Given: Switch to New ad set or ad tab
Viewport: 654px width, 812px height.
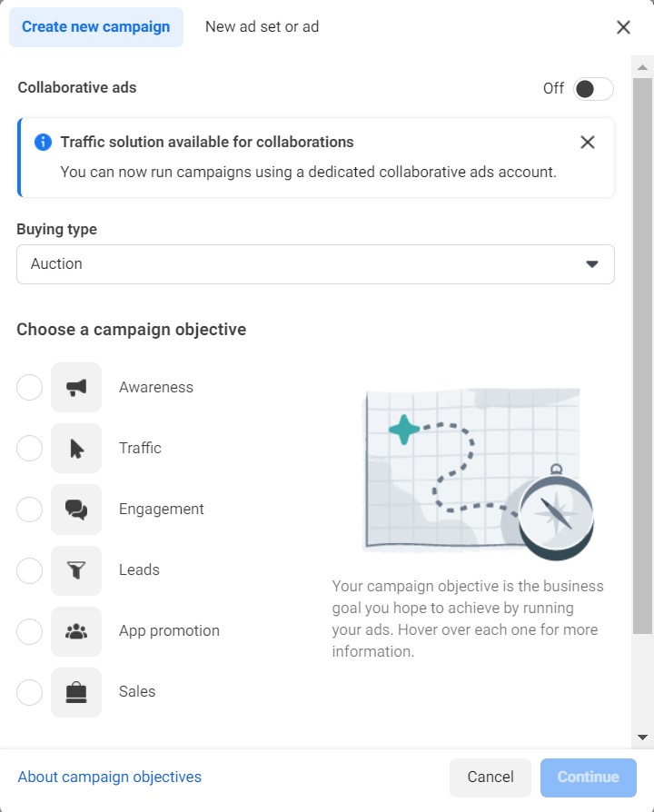Looking at the screenshot, I should click(262, 27).
